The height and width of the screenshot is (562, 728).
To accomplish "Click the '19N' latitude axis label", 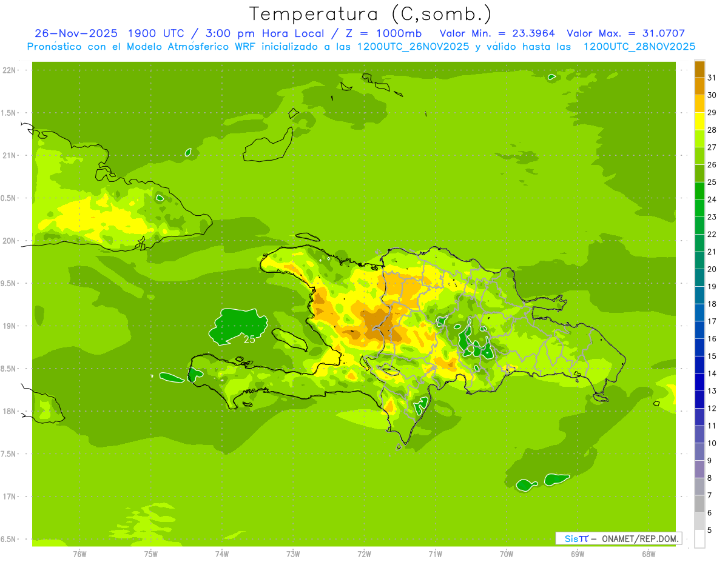I will (10, 326).
